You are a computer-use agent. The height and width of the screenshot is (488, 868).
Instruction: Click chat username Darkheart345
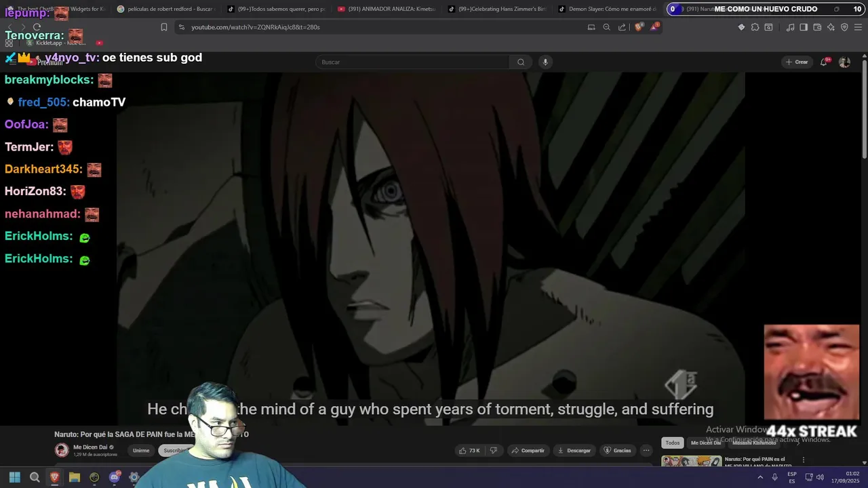[x=43, y=169]
